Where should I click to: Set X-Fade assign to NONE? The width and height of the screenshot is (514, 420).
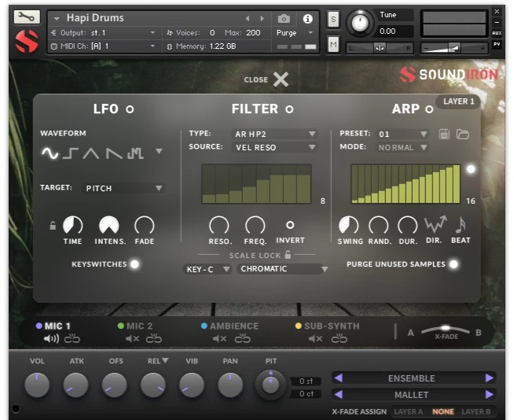(442, 411)
